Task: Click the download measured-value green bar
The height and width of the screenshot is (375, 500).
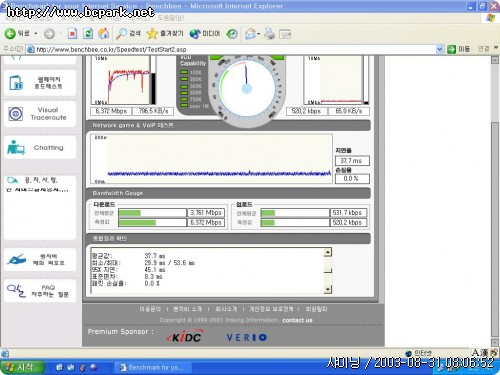Action: coord(137,223)
